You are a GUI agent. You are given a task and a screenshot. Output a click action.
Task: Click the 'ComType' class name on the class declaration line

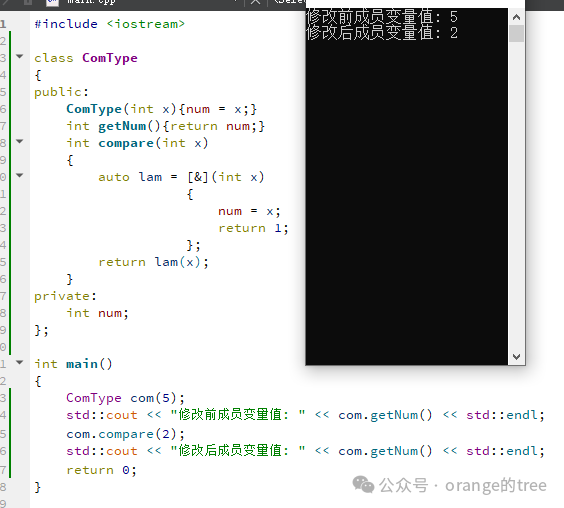coord(110,58)
